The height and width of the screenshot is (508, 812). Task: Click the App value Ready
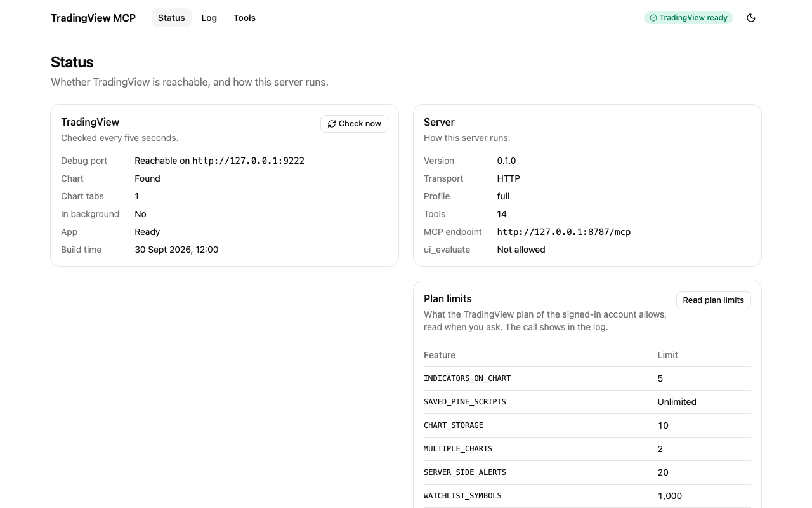pos(147,232)
